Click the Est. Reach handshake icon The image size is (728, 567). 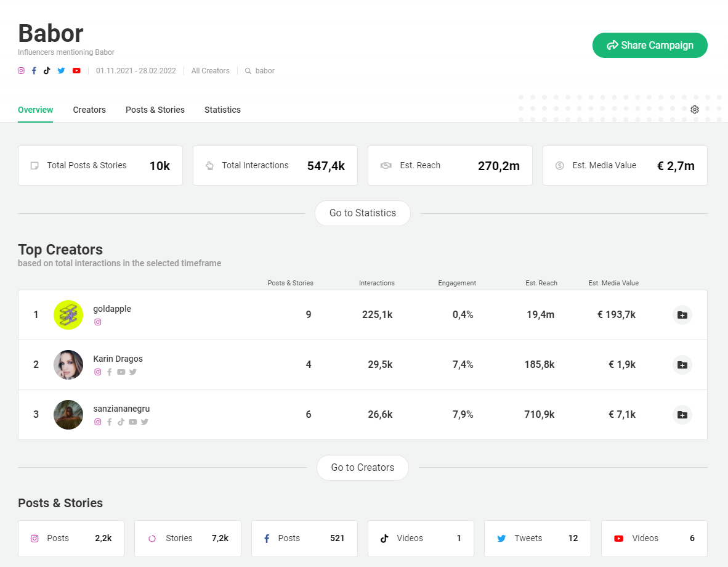[x=386, y=165]
